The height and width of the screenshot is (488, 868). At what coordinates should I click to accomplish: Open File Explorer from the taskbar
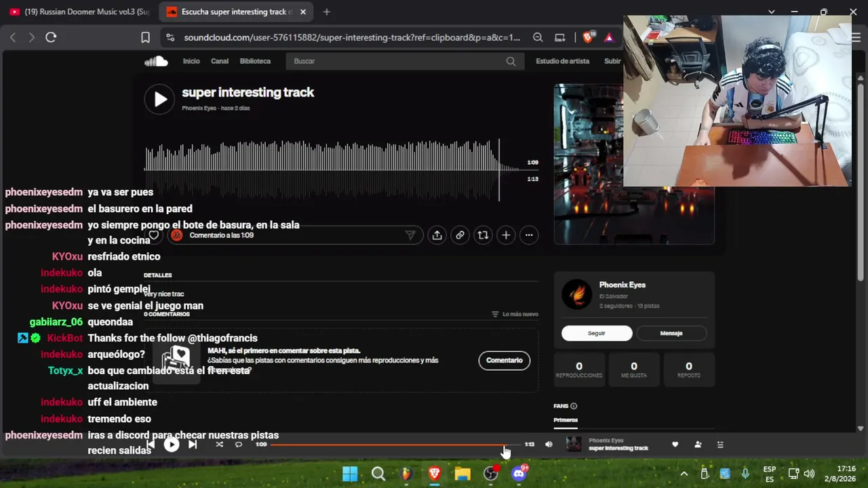(x=462, y=474)
